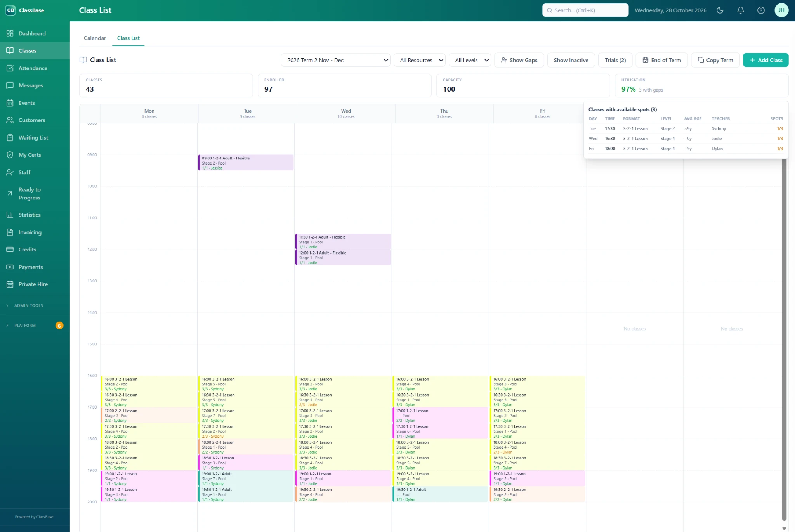Toggle dark mode moon icon
The width and height of the screenshot is (795, 532).
click(x=720, y=10)
